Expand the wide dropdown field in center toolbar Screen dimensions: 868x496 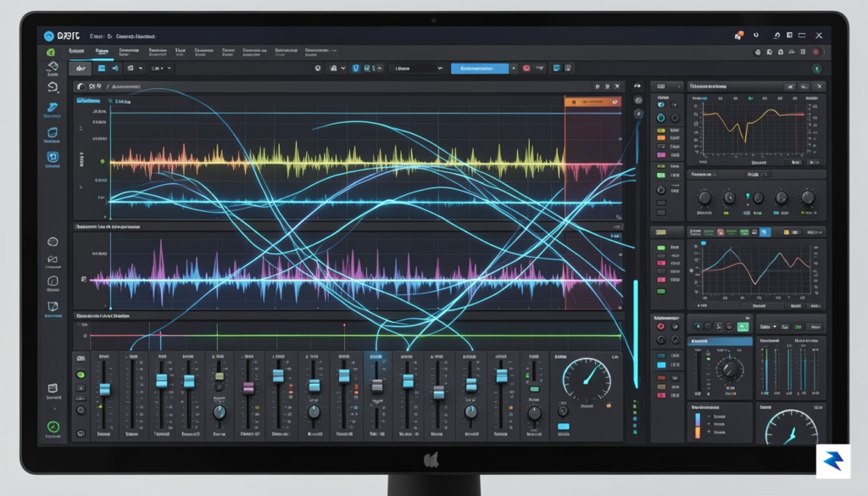(x=417, y=68)
